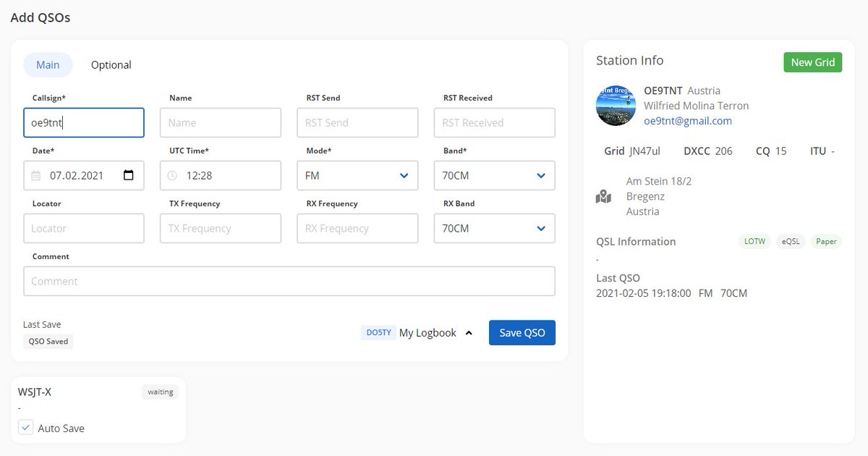Toggle the Auto Save checkbox

point(25,428)
